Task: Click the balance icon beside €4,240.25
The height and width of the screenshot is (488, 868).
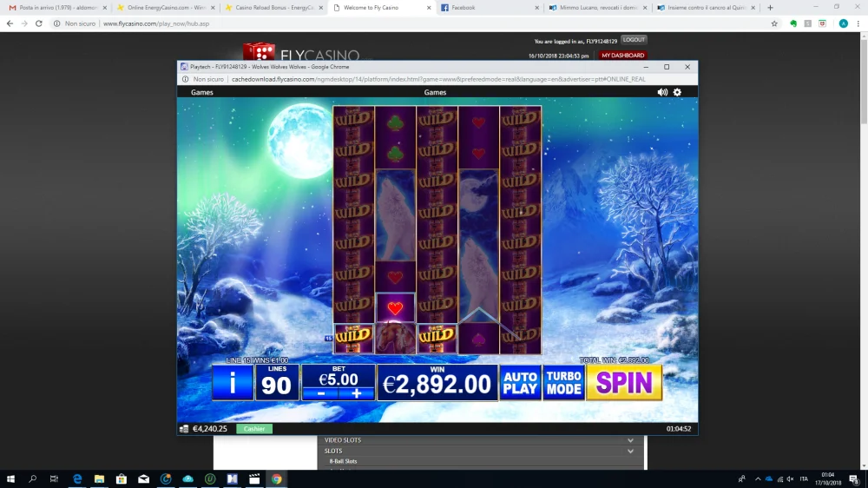Action: click(x=184, y=429)
